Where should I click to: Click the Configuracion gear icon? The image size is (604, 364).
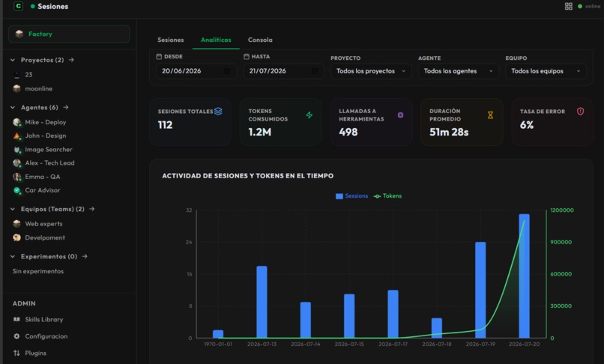point(16,336)
